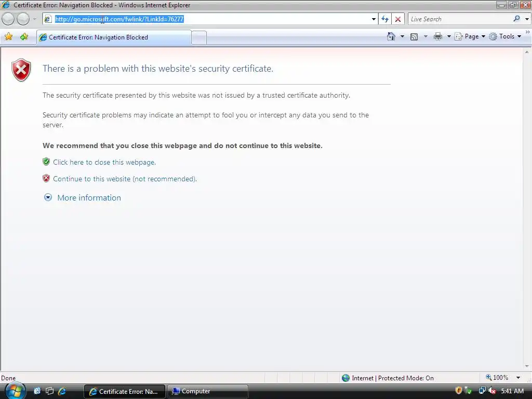Click the RSS feeds icon
The width and height of the screenshot is (532, 399).
coord(414,37)
